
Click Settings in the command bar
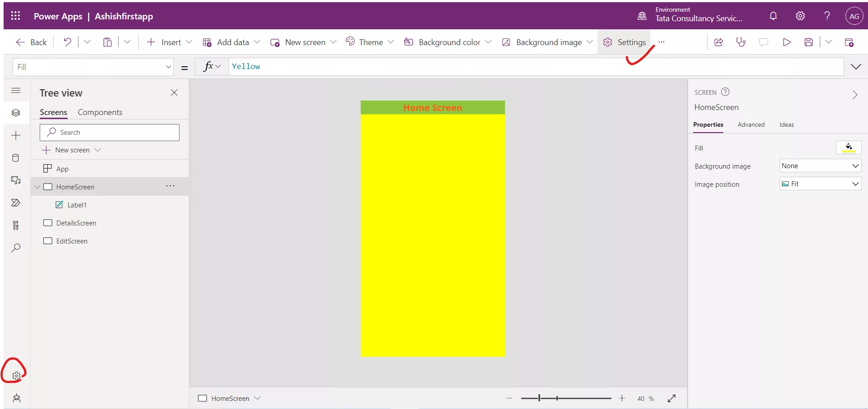(x=625, y=42)
